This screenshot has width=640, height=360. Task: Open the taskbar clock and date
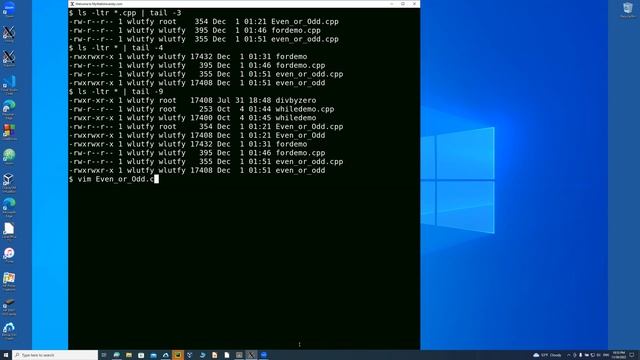619,355
